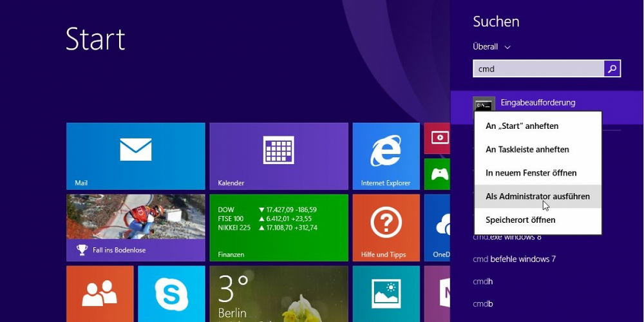The height and width of the screenshot is (322, 644).
Task: Expand the Überall search scope dropdown
Action: click(x=491, y=47)
